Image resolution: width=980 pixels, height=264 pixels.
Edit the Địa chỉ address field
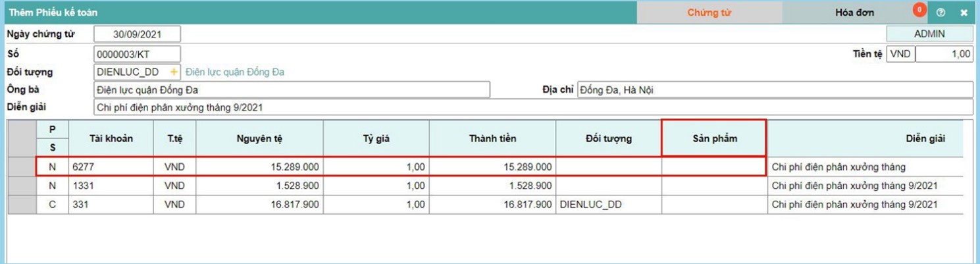(x=774, y=90)
